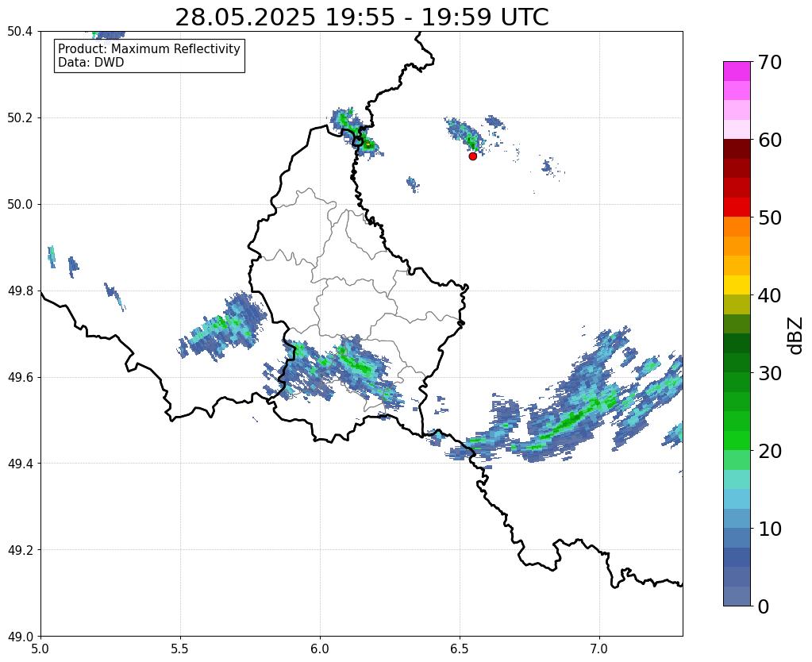This screenshot has width=812, height=662.
Task: Click the x-axis tick label 6.0
Action: [320, 649]
